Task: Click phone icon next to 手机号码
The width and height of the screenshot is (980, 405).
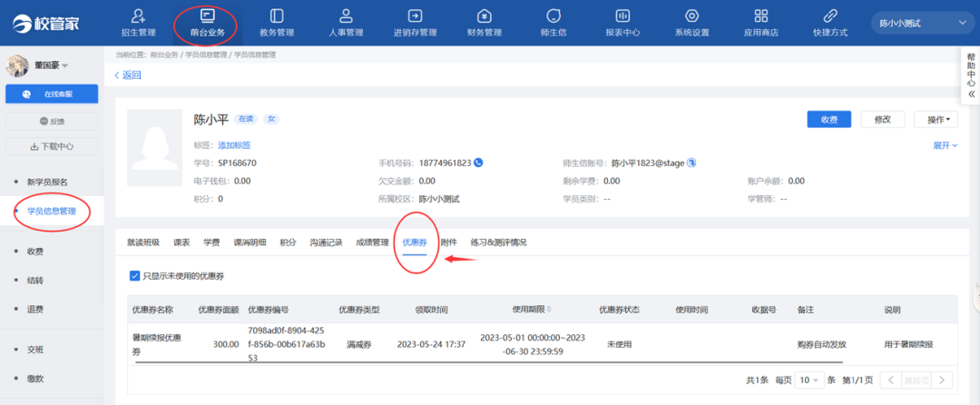Action: click(x=478, y=163)
